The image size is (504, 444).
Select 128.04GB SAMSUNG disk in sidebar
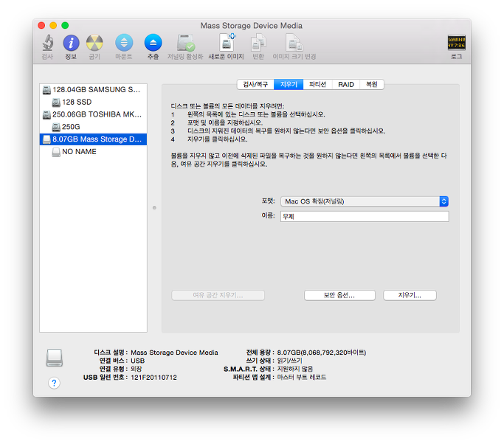[93, 90]
